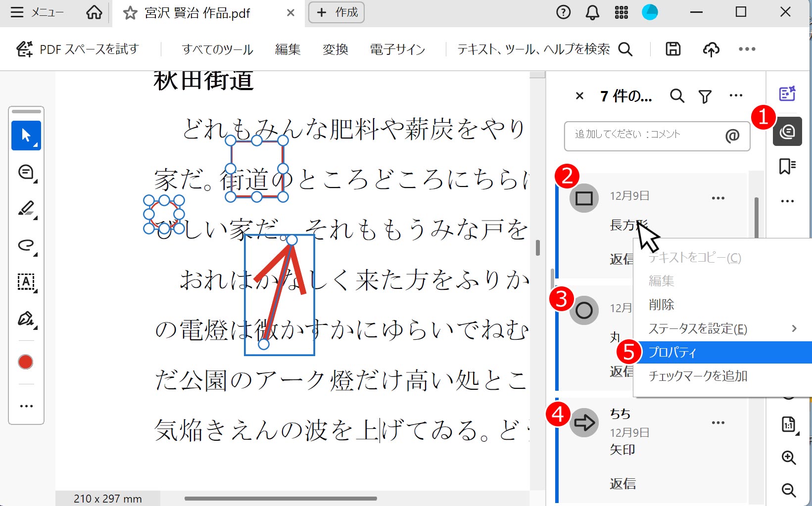Expand the ステータスを設定 submenu
The image size is (812, 506).
tap(698, 328)
